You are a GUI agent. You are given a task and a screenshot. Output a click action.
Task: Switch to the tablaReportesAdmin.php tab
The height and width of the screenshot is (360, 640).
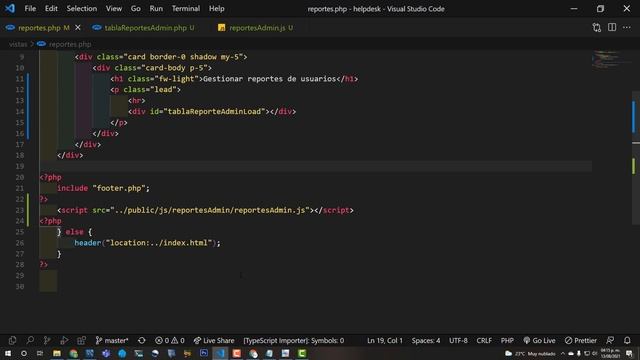click(x=146, y=28)
